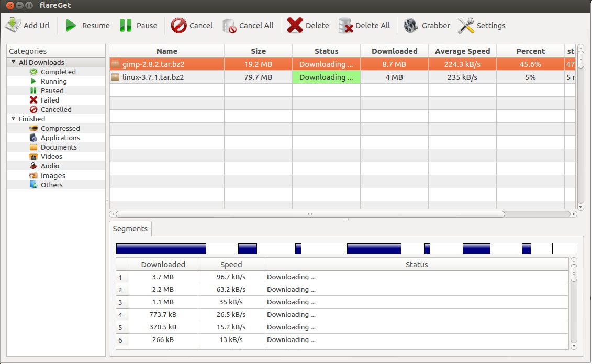Click the Cancel All stack icon

tap(230, 26)
